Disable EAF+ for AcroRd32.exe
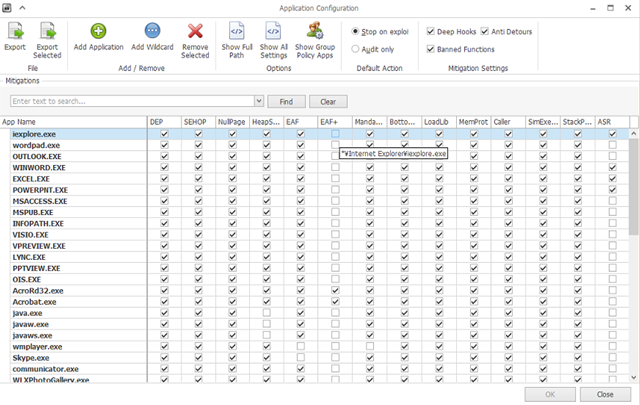Viewport: 640px width, 405px height. (335, 290)
